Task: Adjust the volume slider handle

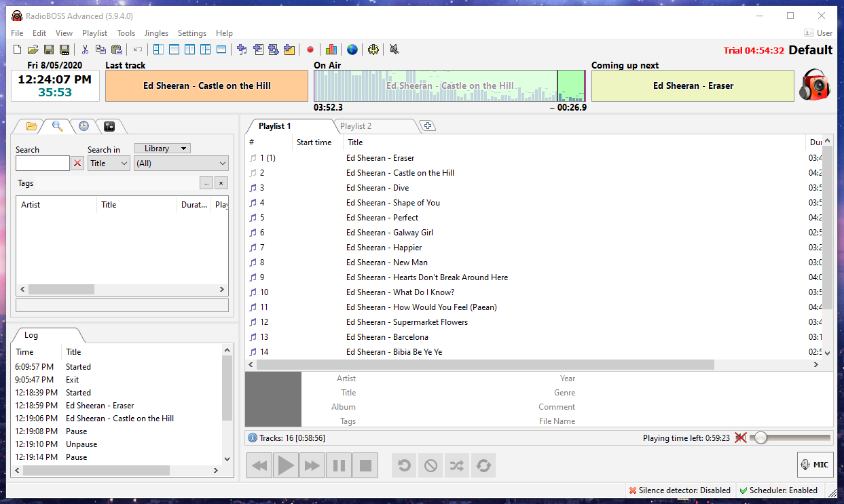Action: [x=760, y=438]
